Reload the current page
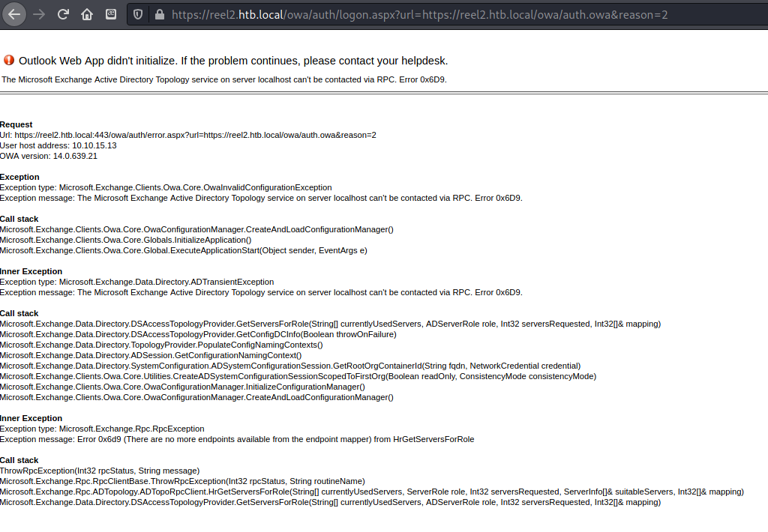Viewport: 768px width, 532px height. 63,14
